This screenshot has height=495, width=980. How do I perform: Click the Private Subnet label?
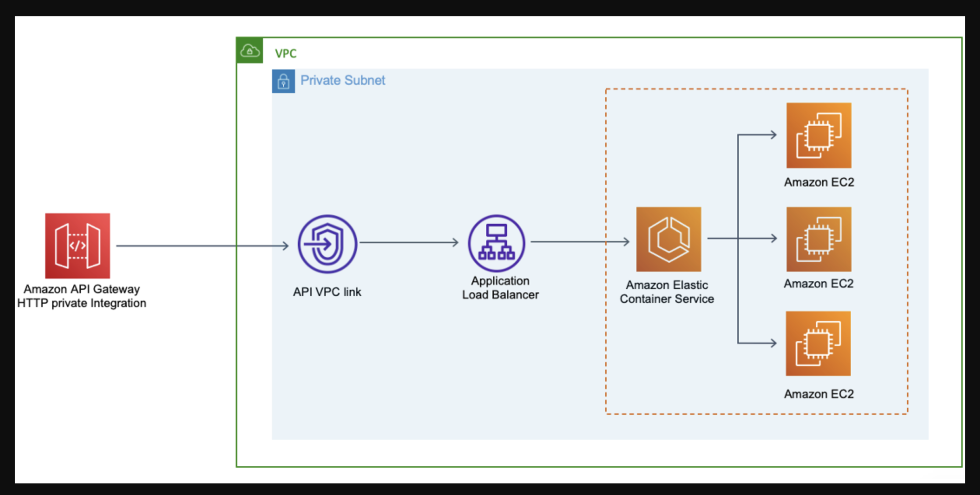coord(343,80)
